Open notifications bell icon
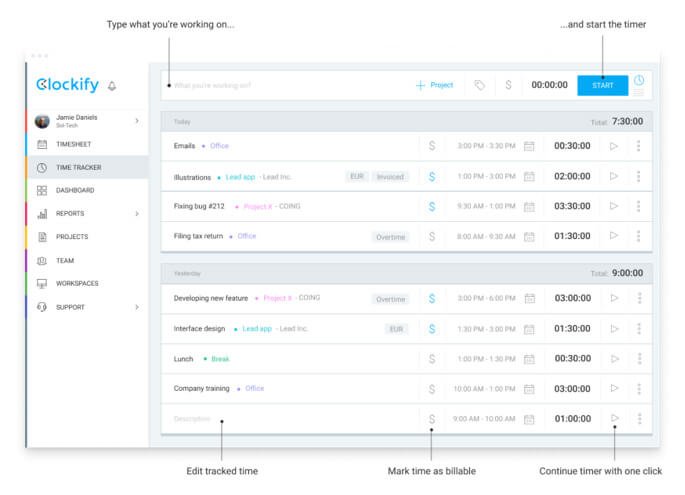 tap(112, 86)
